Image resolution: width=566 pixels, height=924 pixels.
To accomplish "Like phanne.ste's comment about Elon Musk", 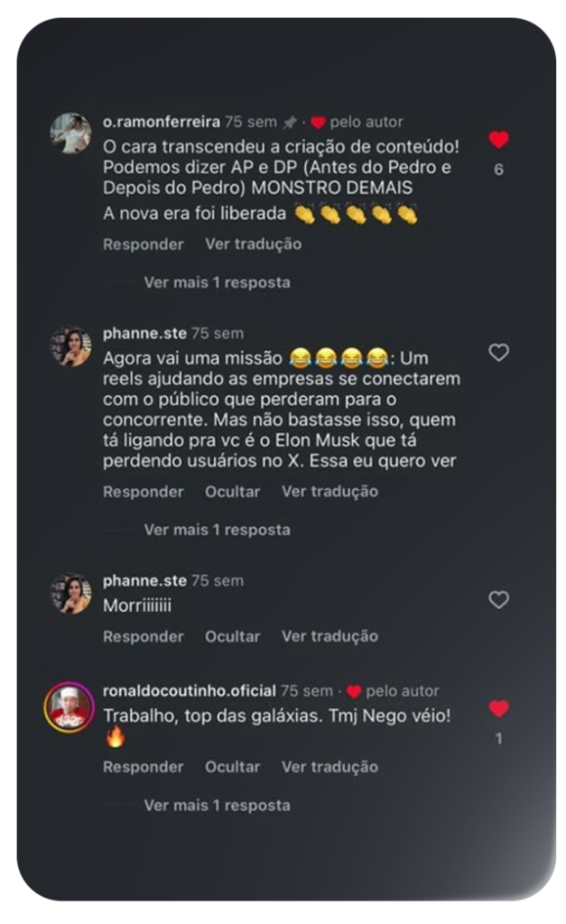I will click(x=498, y=353).
